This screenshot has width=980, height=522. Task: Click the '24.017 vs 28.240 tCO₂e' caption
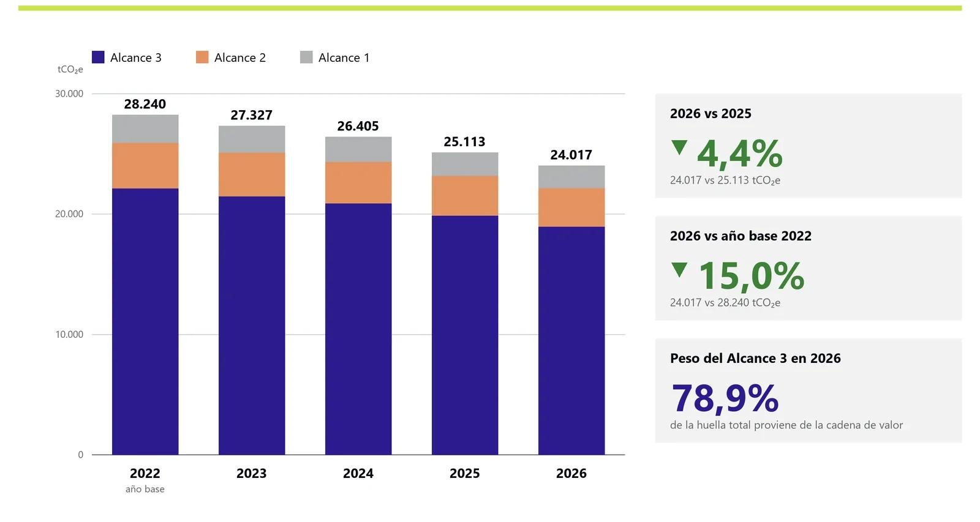(725, 303)
